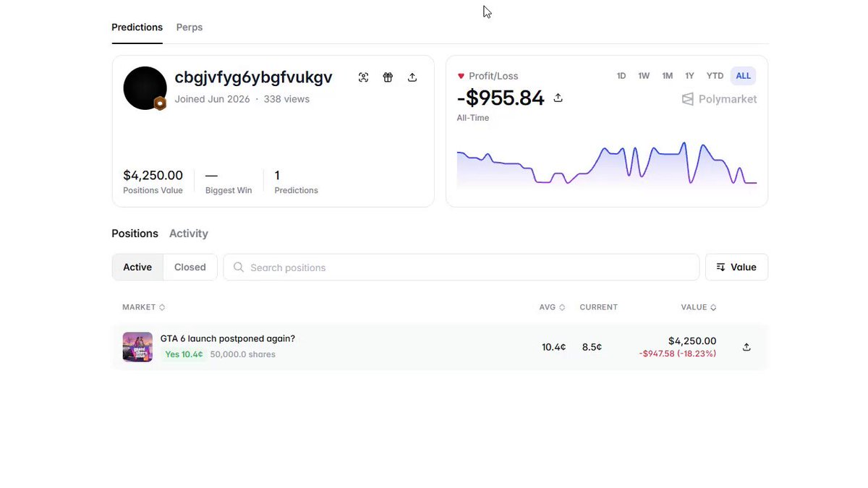
Task: Click the Joined Jun 2026 text
Action: (x=212, y=99)
